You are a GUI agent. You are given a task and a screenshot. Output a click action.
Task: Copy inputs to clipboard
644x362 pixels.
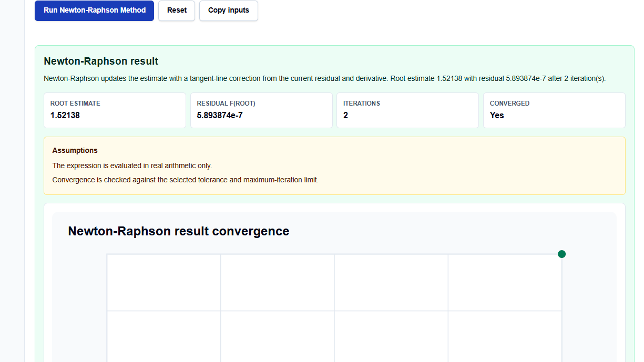(x=229, y=11)
